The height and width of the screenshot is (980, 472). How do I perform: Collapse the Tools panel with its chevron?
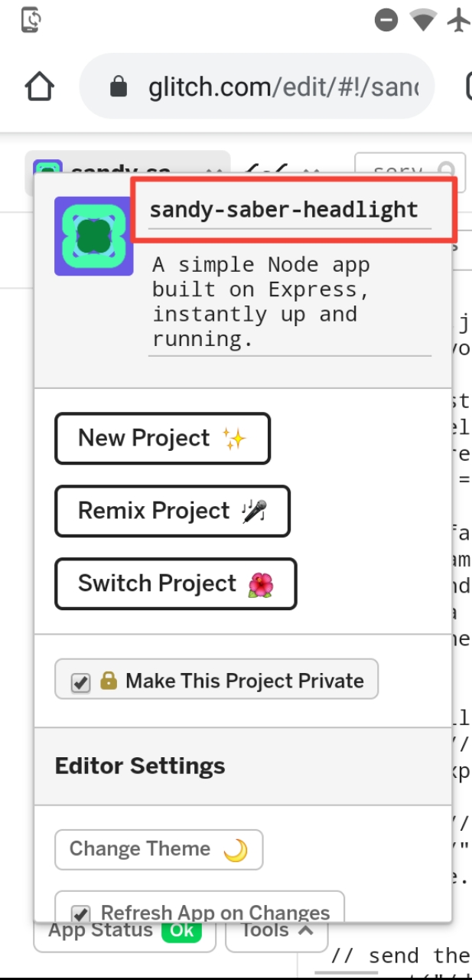coord(304,929)
